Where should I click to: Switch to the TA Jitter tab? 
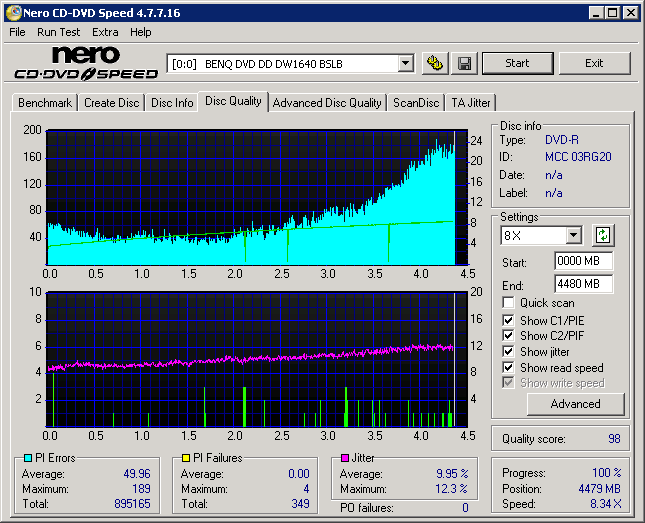click(470, 103)
